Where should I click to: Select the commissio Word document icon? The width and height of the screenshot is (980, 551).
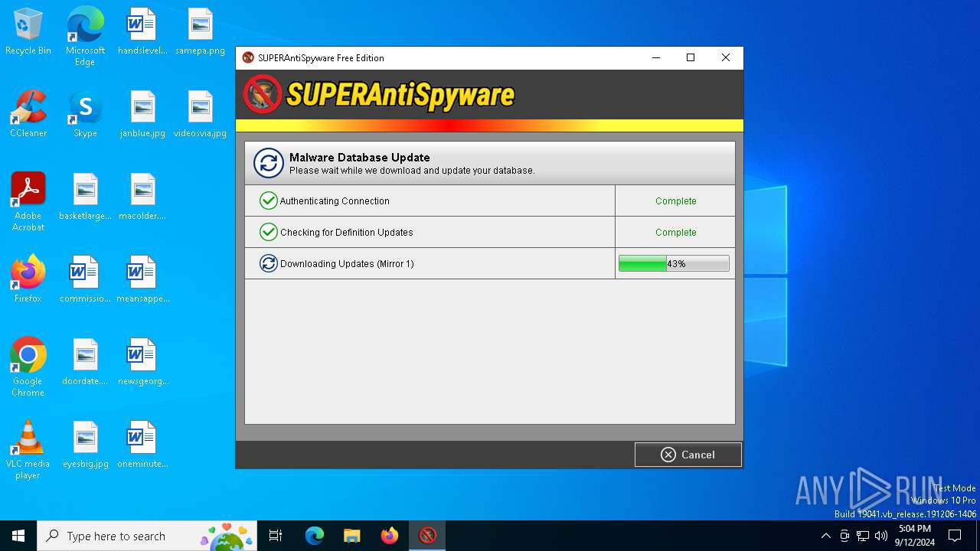tap(85, 280)
